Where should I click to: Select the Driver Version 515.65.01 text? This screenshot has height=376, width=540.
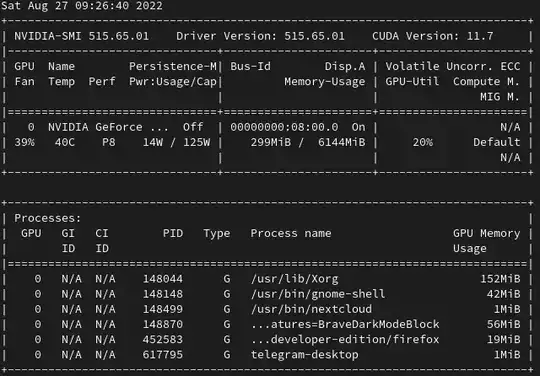(260, 36)
